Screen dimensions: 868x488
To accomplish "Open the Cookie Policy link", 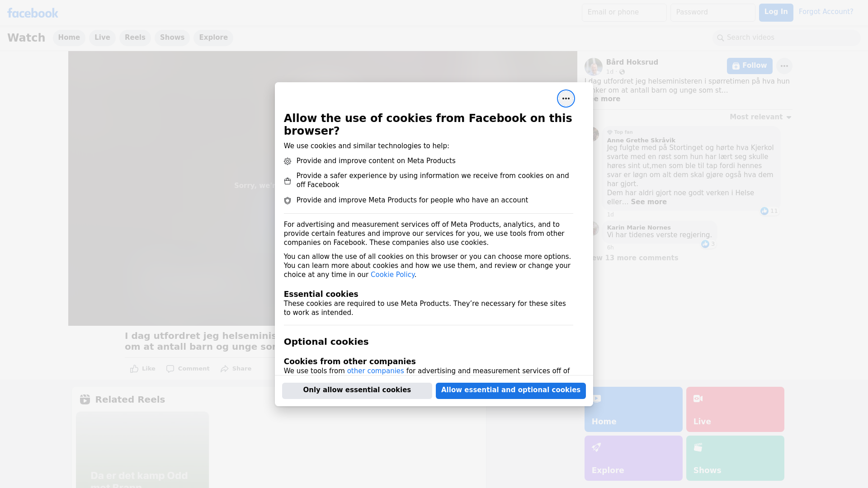I will pos(392,275).
